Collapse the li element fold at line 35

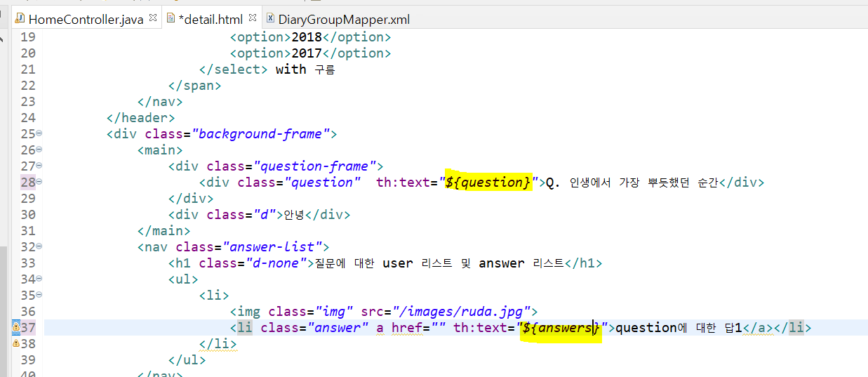pos(39,295)
